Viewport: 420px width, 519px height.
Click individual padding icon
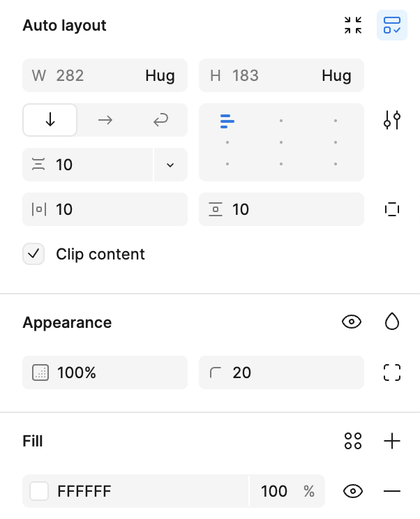[x=392, y=209]
